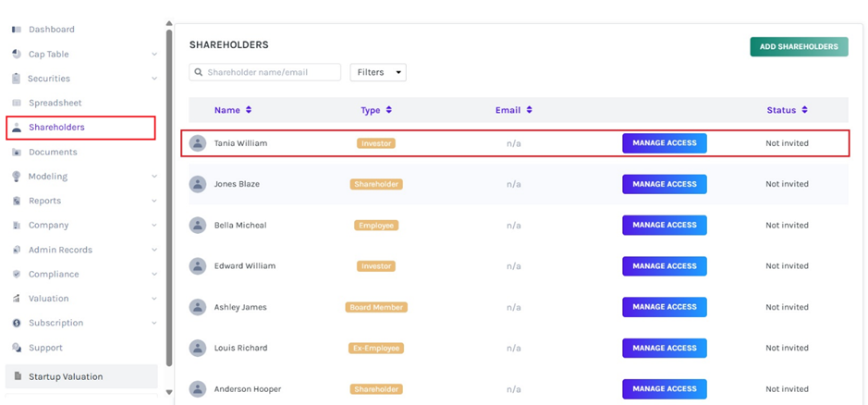The image size is (868, 405).
Task: Select Startup Valuation menu item
Action: pos(66,376)
